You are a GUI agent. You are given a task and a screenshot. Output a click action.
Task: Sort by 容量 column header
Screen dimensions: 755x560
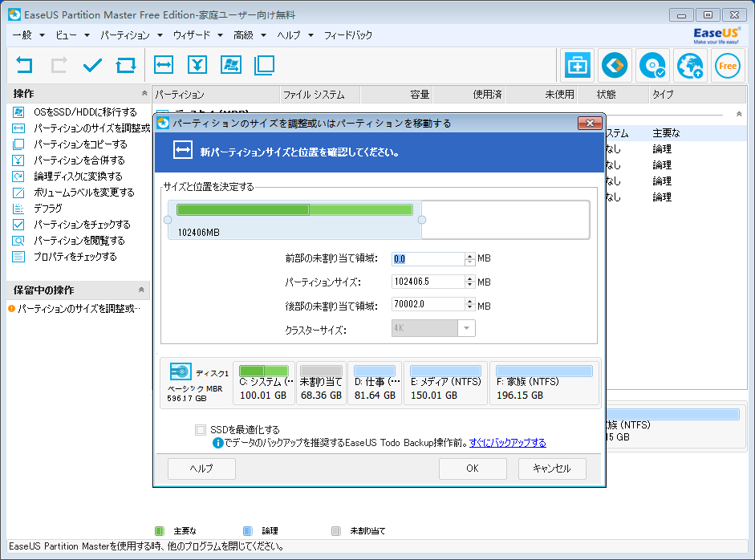point(396,95)
